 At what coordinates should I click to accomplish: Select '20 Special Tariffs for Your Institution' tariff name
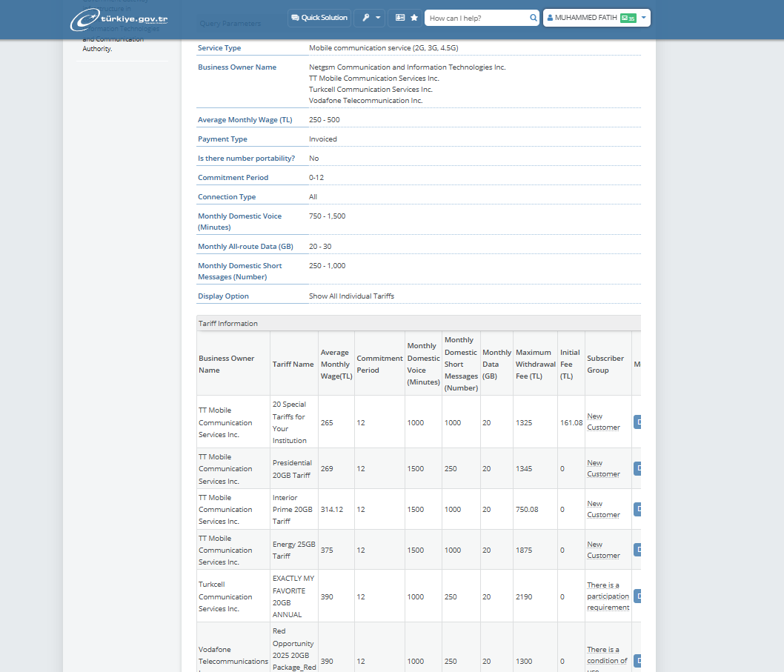coord(290,422)
